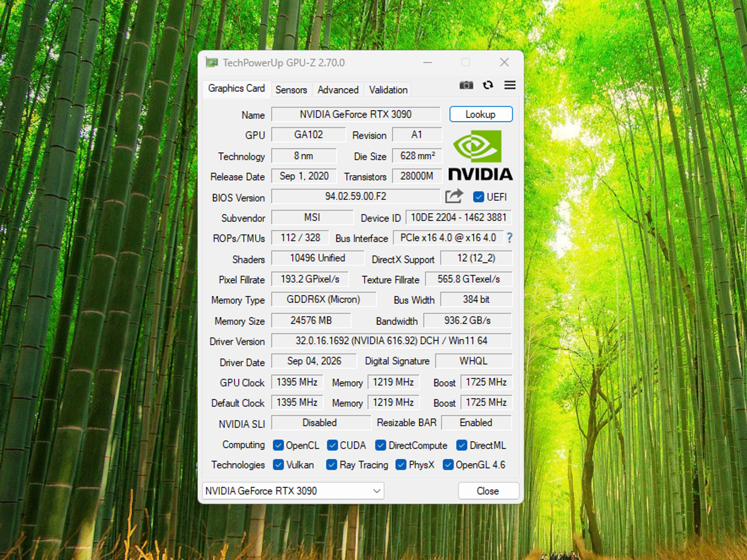The height and width of the screenshot is (560, 747).
Task: Click the Default Clock row Memory 1219 MHz
Action: coord(394,402)
